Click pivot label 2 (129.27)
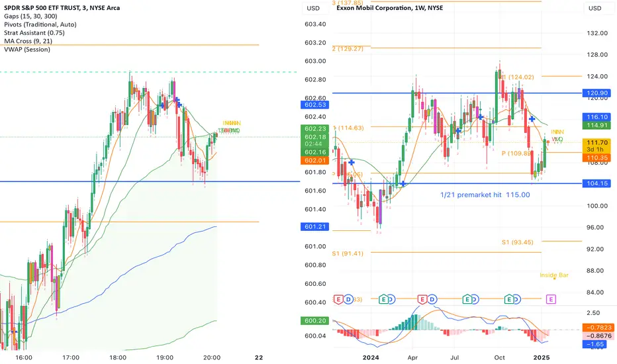This screenshot has height=364, width=617. pyautogui.click(x=348, y=49)
